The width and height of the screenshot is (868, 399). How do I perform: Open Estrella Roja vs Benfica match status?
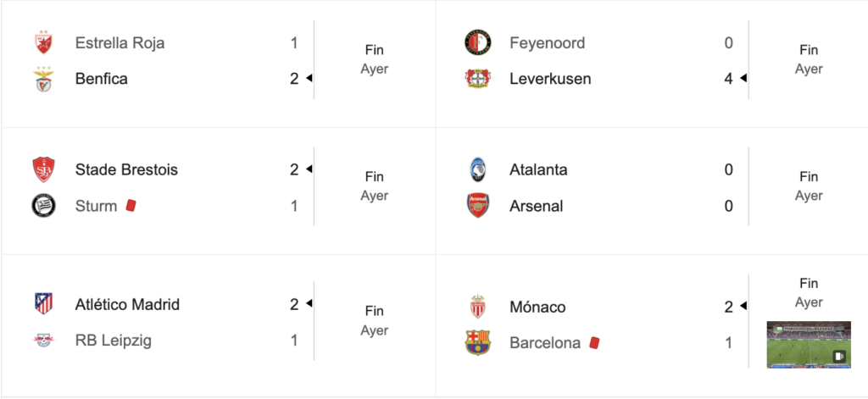point(375,60)
